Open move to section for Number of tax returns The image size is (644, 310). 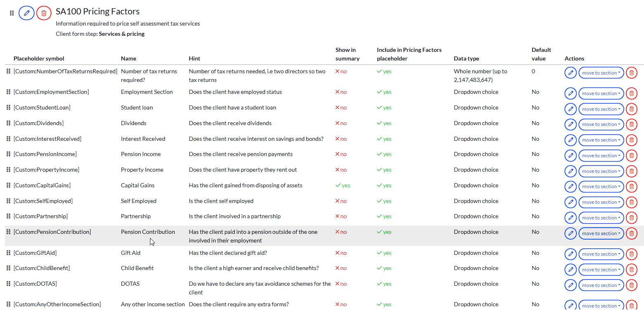click(601, 73)
